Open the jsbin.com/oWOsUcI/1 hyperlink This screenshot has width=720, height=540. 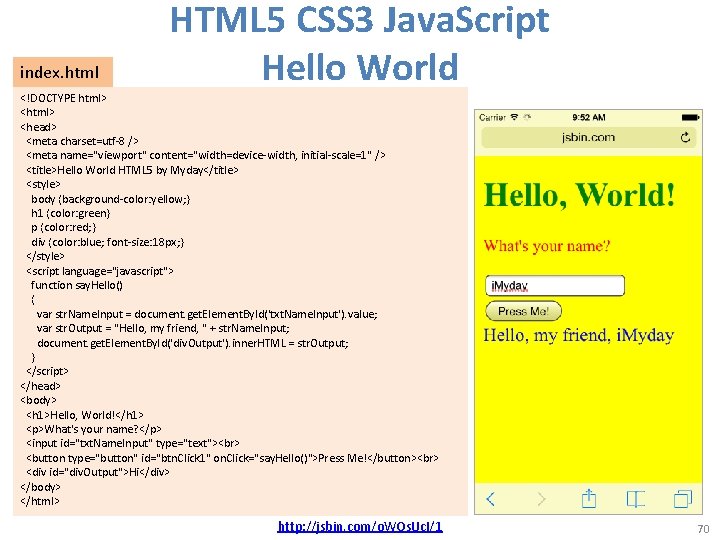pos(360,526)
